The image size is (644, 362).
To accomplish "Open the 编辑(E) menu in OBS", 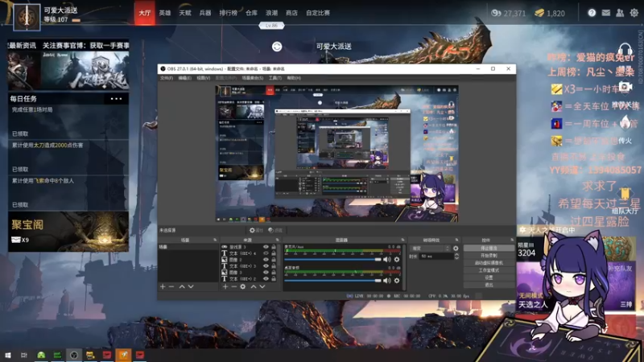I will [x=185, y=78].
